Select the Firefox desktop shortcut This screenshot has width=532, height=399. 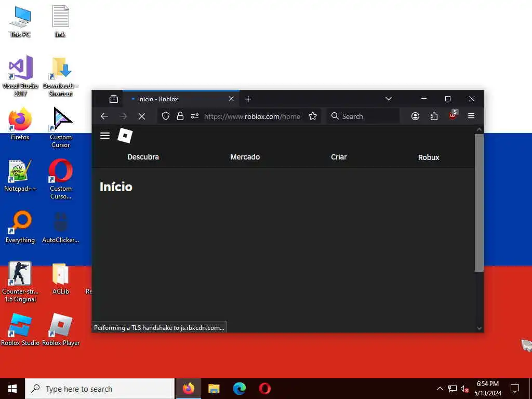[20, 124]
